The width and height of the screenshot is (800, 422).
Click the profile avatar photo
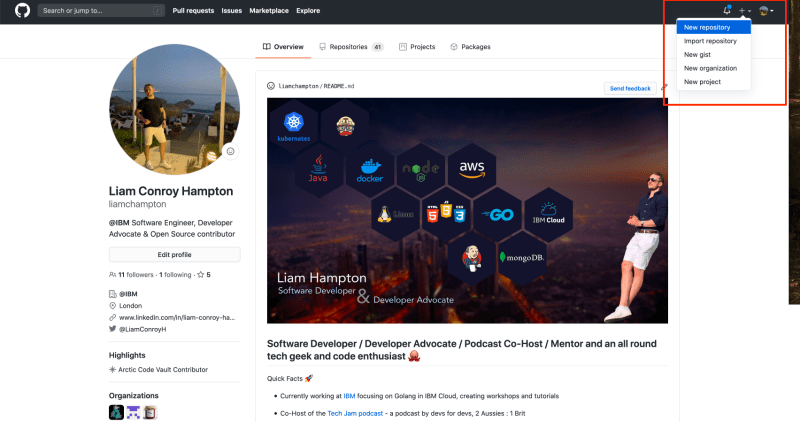[174, 109]
